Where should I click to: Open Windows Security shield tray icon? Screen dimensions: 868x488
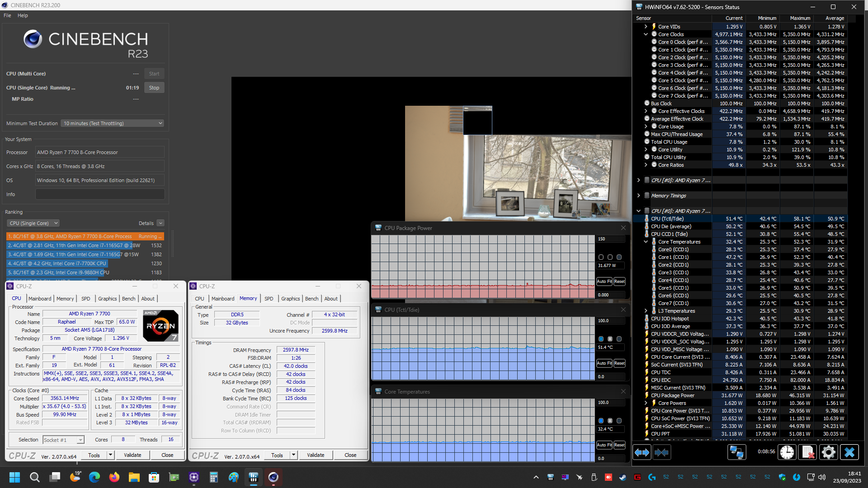pos(782,477)
